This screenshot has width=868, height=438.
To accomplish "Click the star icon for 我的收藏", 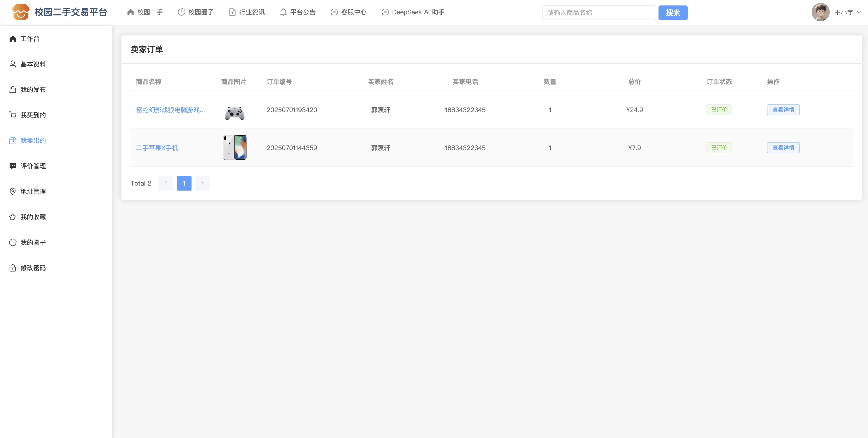I will (13, 217).
